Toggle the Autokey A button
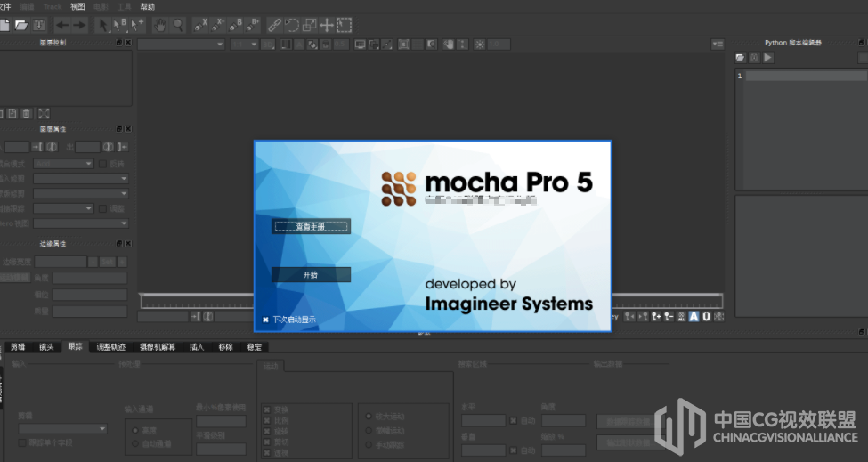Viewport: 868px width, 462px height. (x=694, y=317)
